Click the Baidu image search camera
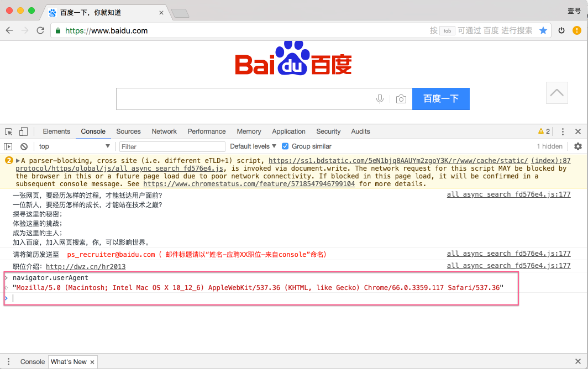Image resolution: width=588 pixels, height=369 pixels. [x=401, y=99]
